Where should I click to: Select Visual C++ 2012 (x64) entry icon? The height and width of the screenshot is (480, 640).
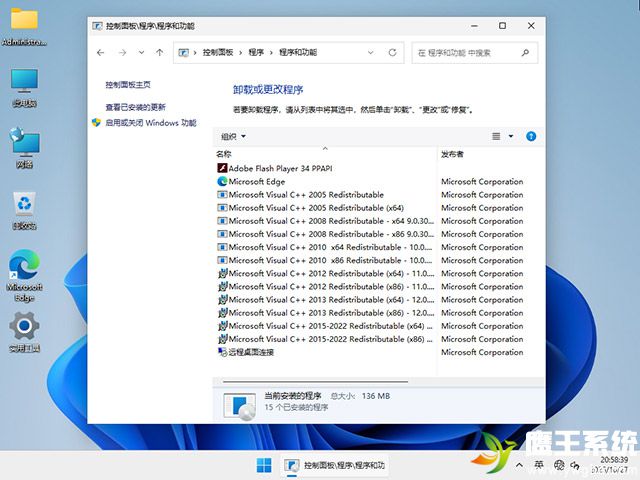(x=222, y=273)
